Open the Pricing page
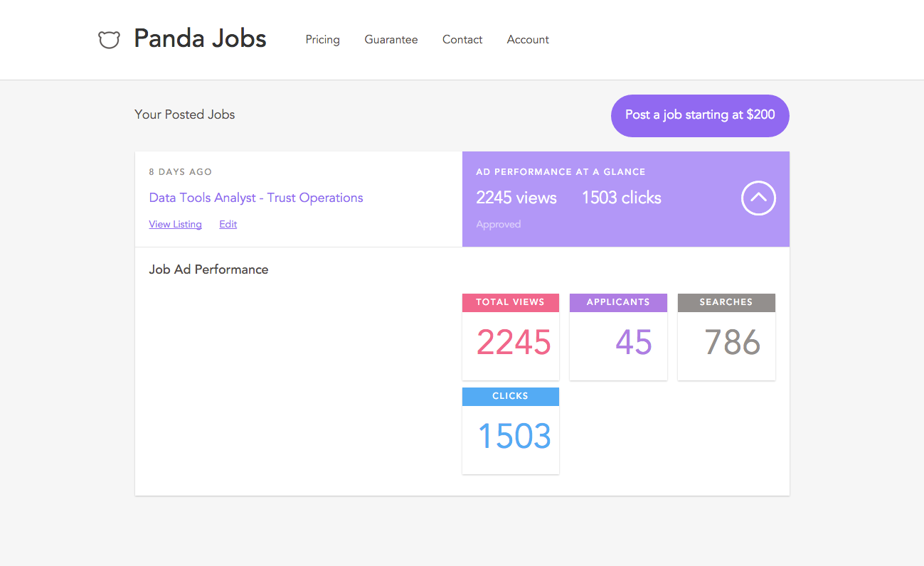 pyautogui.click(x=322, y=40)
